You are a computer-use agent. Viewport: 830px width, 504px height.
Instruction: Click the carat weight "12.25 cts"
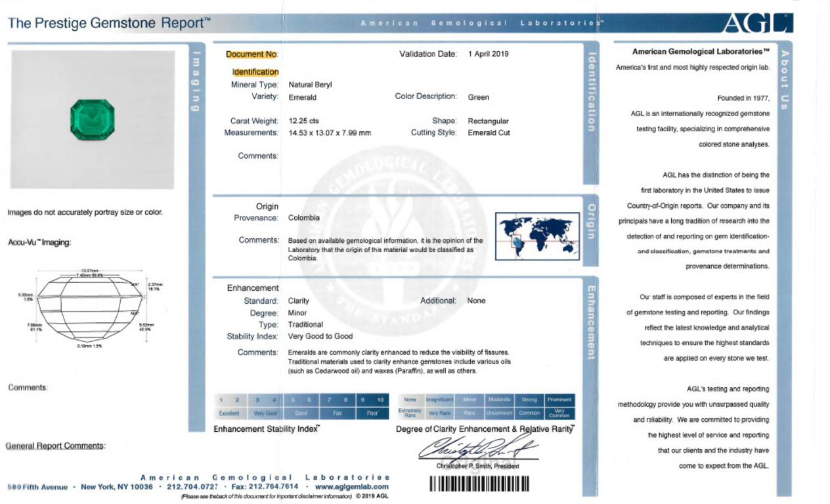click(x=304, y=121)
